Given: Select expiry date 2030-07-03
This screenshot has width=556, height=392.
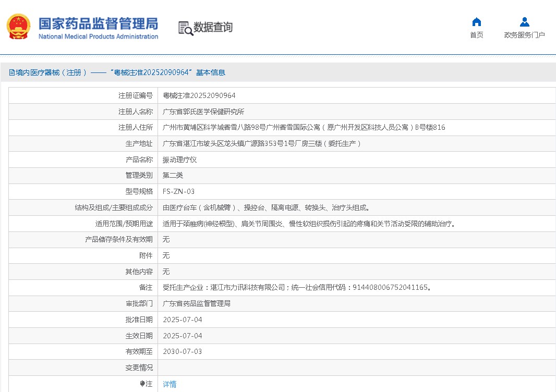Looking at the screenshot, I should (182, 351).
